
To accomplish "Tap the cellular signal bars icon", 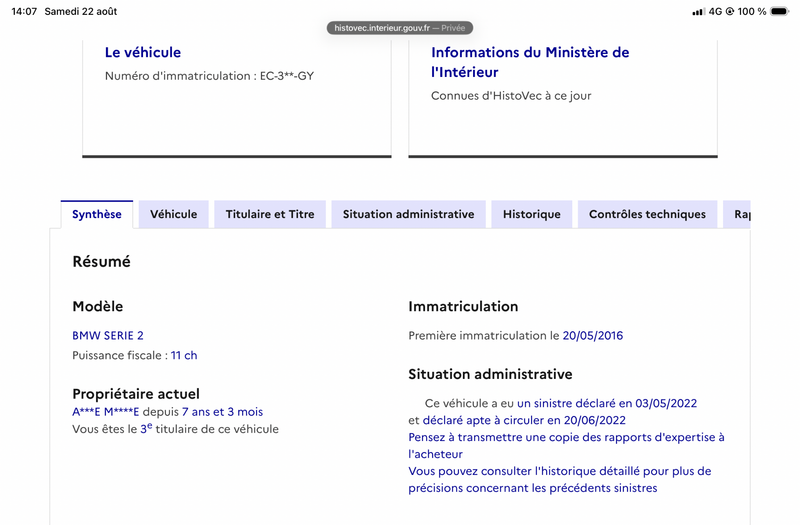I will 698,11.
